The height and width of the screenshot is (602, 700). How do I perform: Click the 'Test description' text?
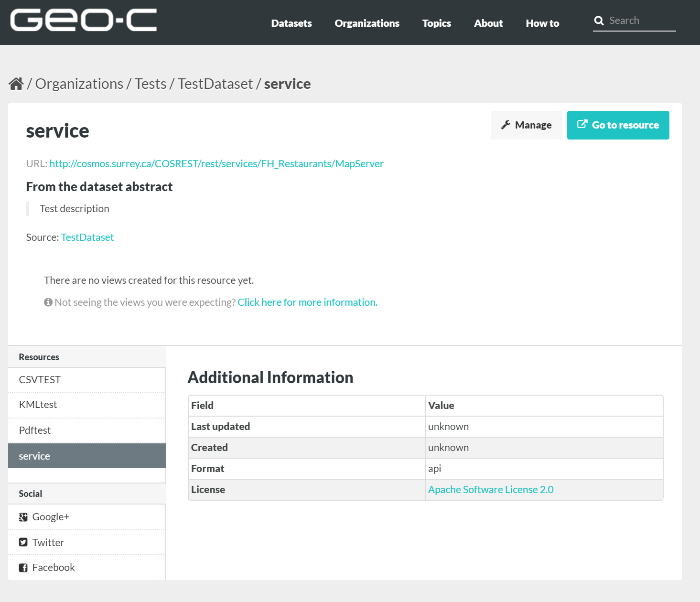click(75, 208)
